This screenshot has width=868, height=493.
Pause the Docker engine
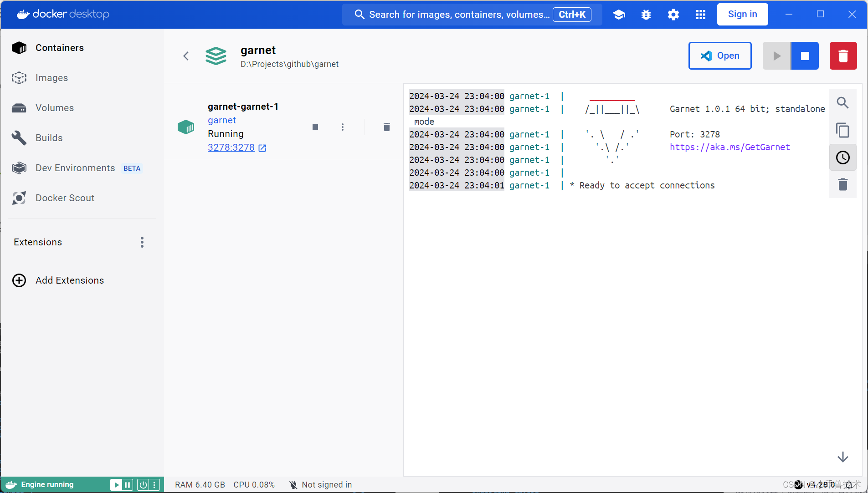[127, 484]
